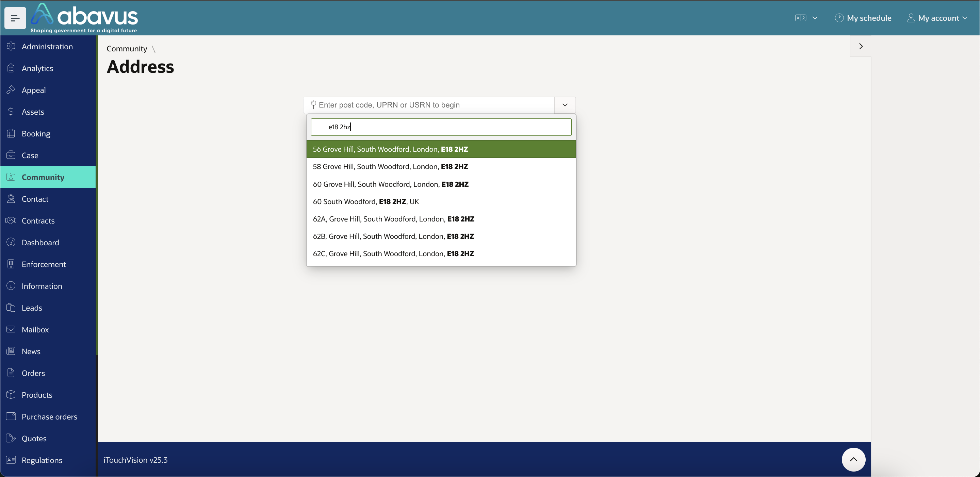Click the Enforcement icon
The image size is (980, 477).
tap(11, 264)
